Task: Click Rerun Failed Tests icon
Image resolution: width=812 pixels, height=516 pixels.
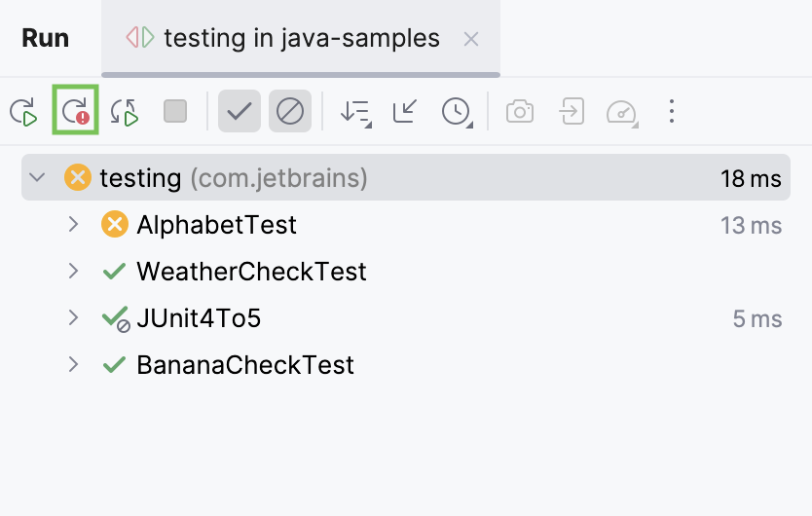Action: click(x=75, y=112)
